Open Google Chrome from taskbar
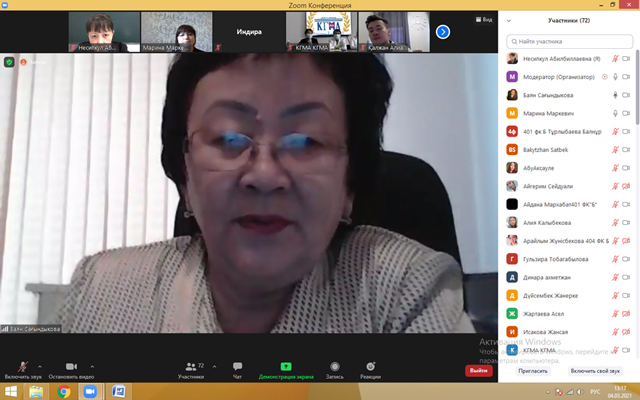Viewport: 640px width, 400px height. tap(63, 392)
